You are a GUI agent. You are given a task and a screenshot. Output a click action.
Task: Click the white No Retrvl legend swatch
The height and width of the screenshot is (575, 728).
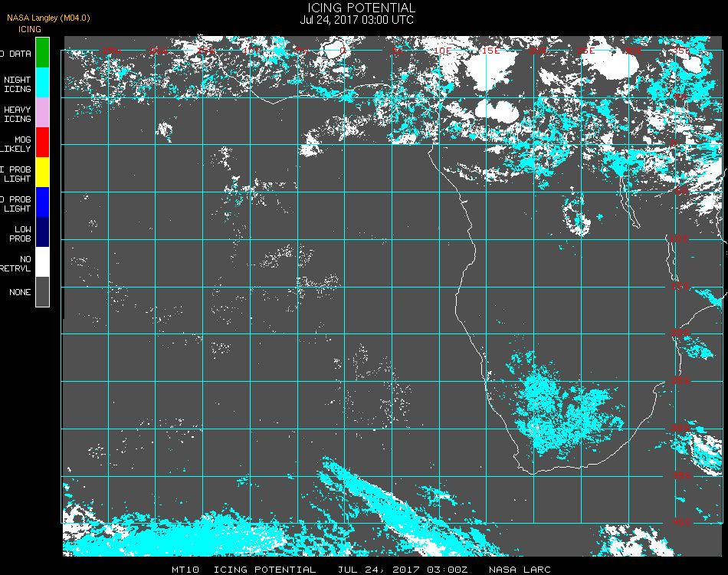(42, 262)
